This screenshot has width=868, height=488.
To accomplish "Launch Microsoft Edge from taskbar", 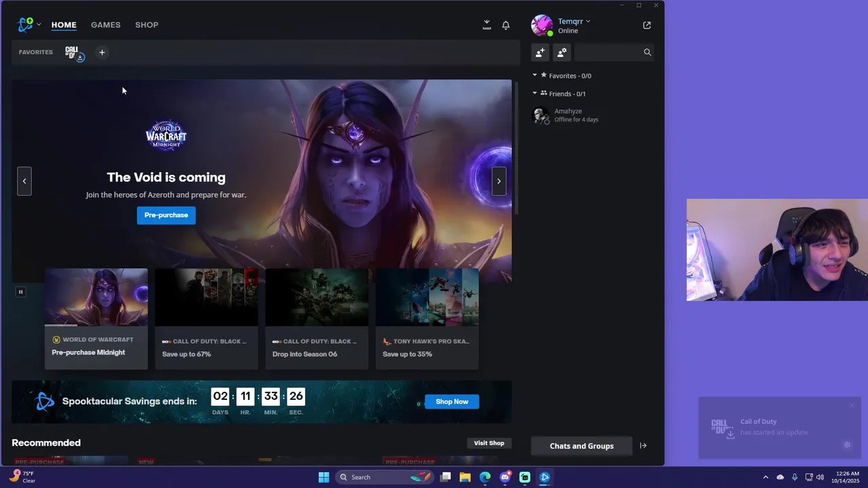I will point(485,477).
